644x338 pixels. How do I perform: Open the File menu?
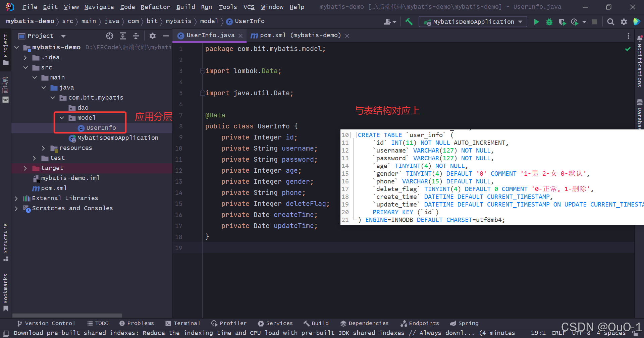(x=30, y=7)
